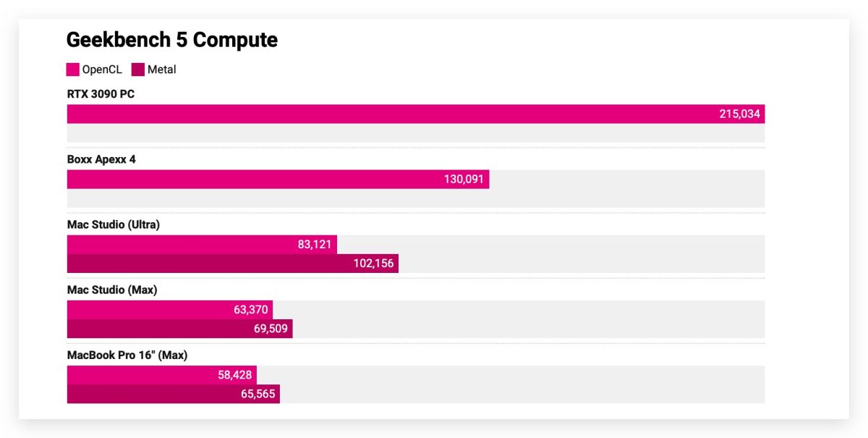Select the 130,091 OpenCL bar

click(x=278, y=179)
